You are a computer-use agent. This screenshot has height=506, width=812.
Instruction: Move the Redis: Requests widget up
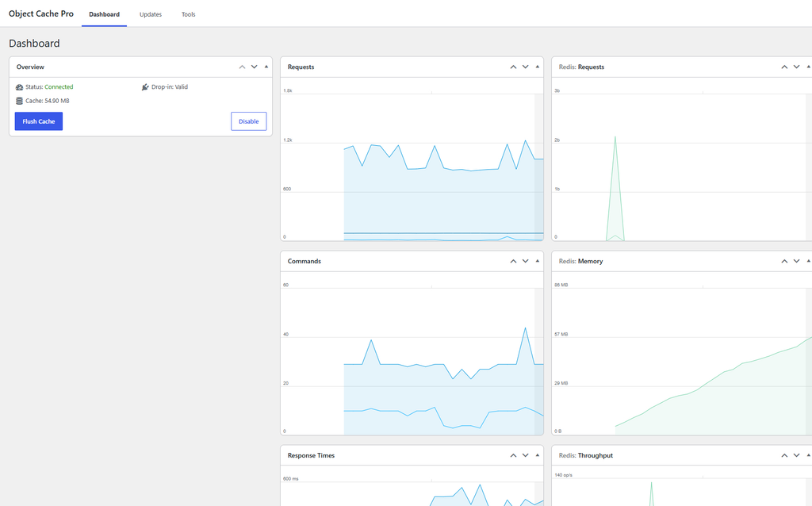(784, 67)
